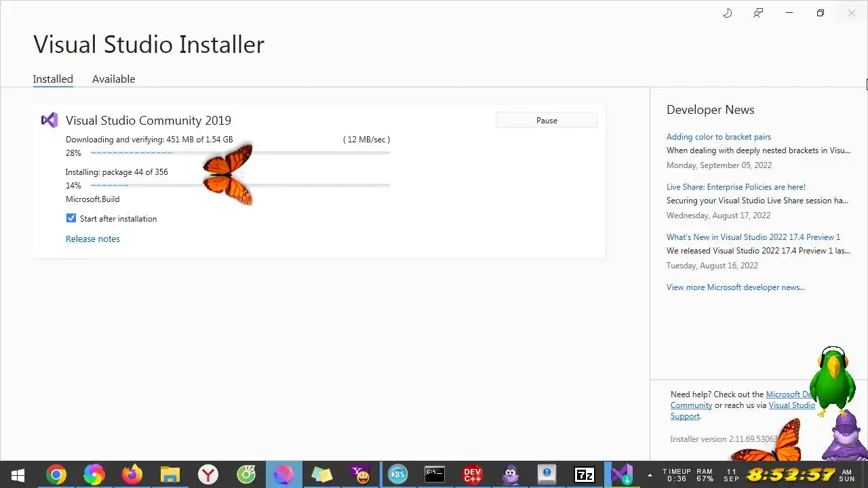Open the Visual Studio Support link
The height and width of the screenshot is (488, 868).
(x=791, y=405)
